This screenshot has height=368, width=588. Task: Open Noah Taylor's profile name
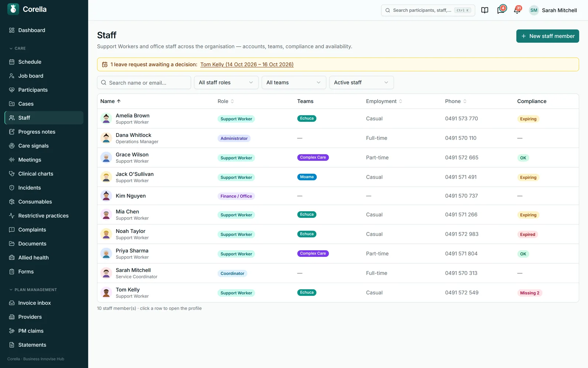pyautogui.click(x=130, y=231)
